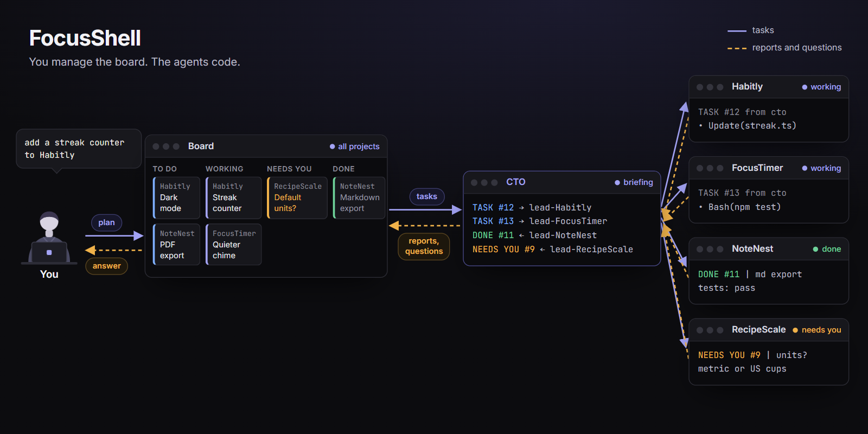
Task: Click the working status on Habitly window
Action: 821,87
